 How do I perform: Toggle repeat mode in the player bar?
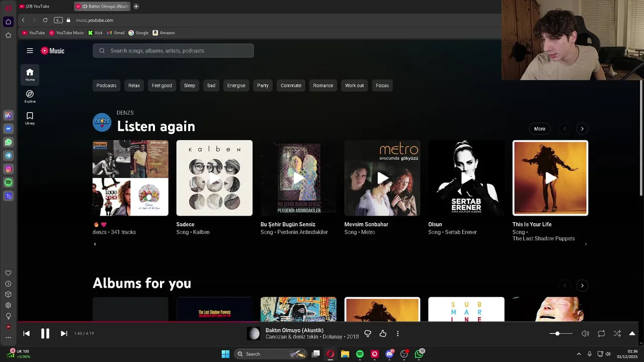click(x=601, y=333)
